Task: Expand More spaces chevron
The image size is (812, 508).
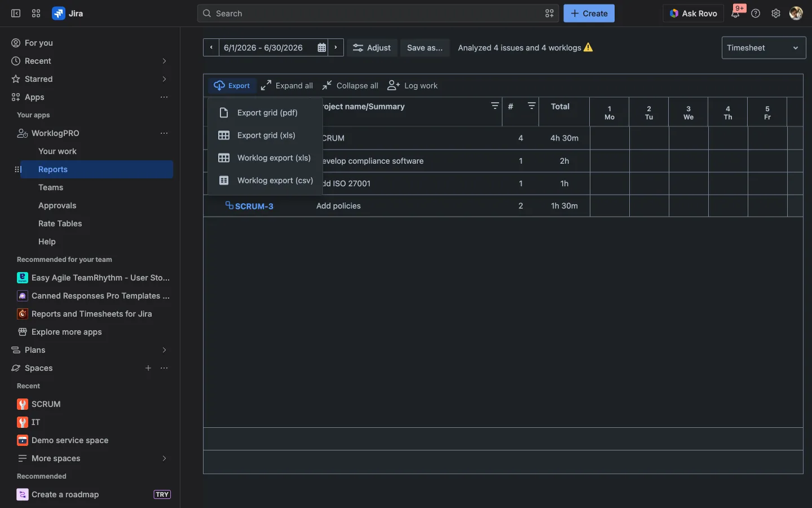Action: (x=164, y=458)
